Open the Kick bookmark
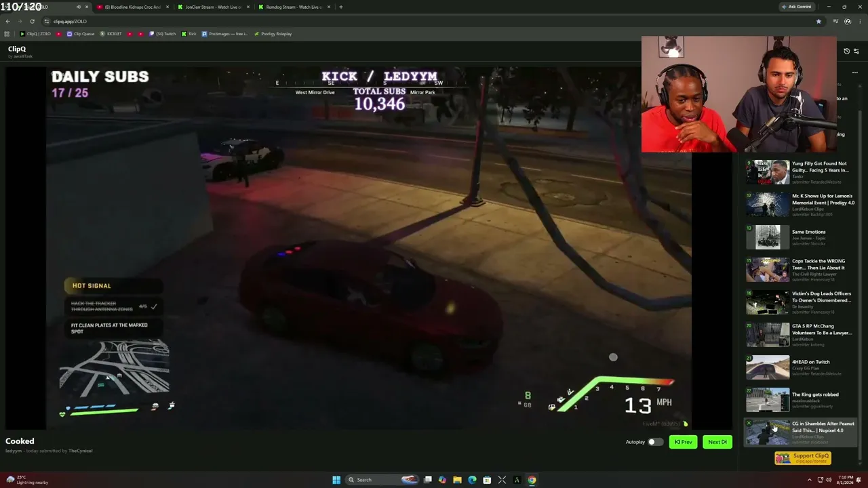 (189, 34)
